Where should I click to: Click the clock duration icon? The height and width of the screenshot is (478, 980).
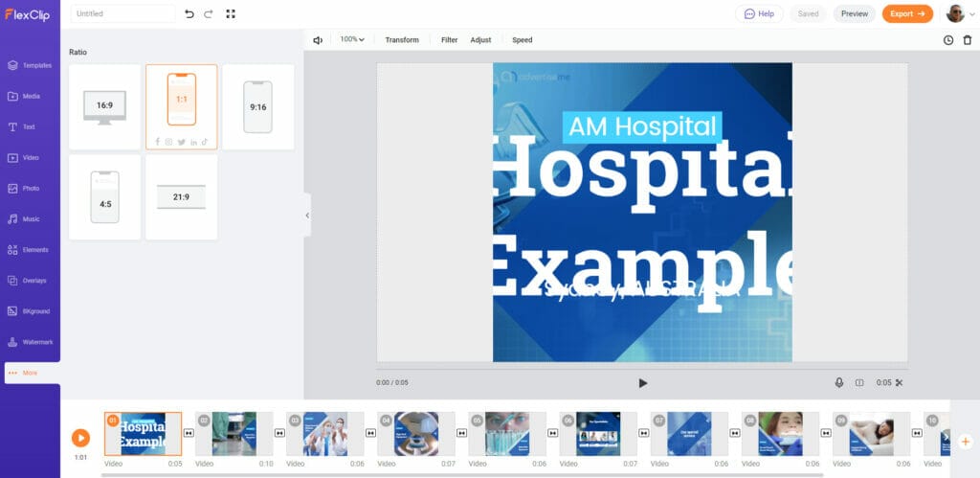click(x=948, y=40)
